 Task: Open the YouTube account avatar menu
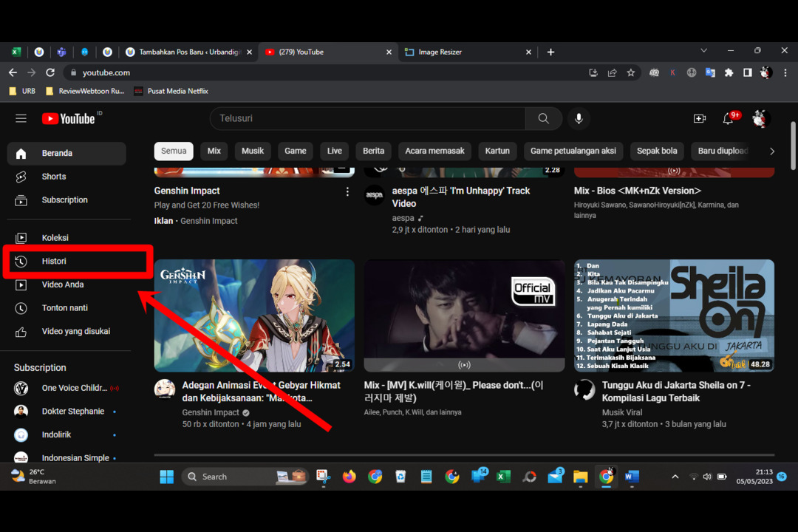tap(760, 119)
